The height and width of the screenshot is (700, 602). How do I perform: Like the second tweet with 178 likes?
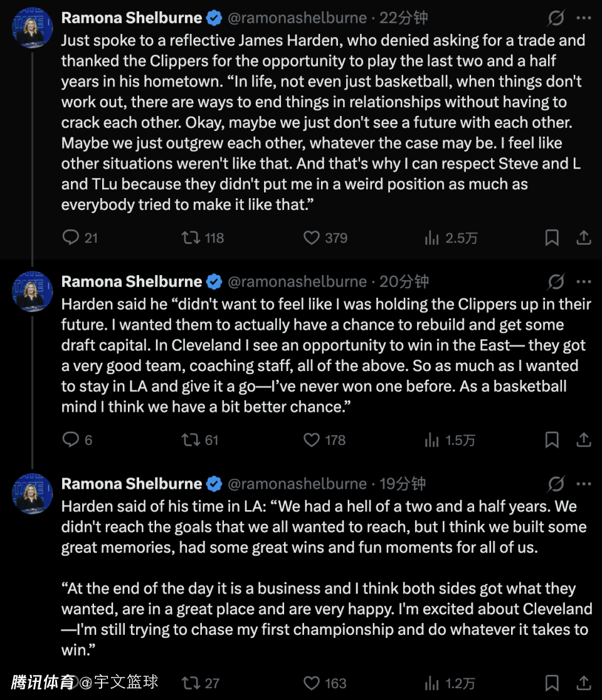coord(312,440)
